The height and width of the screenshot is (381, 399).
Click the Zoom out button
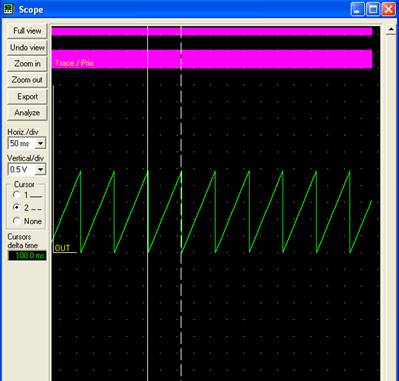pyautogui.click(x=27, y=80)
